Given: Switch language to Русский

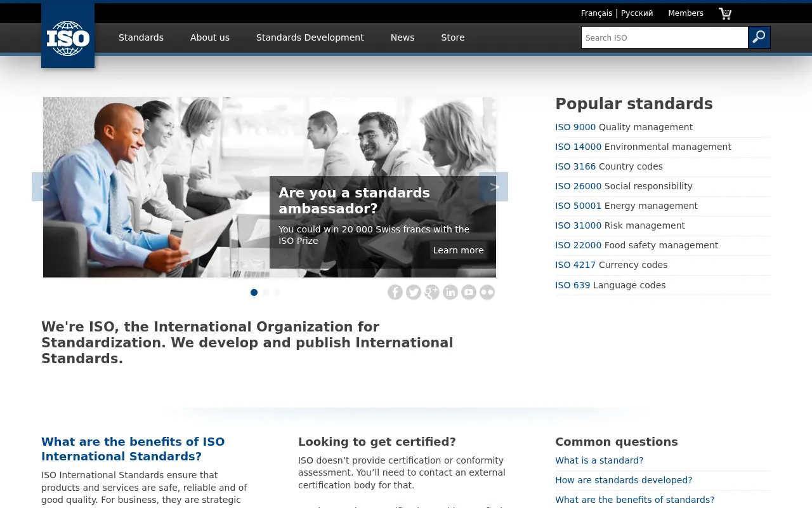Looking at the screenshot, I should pos(637,13).
